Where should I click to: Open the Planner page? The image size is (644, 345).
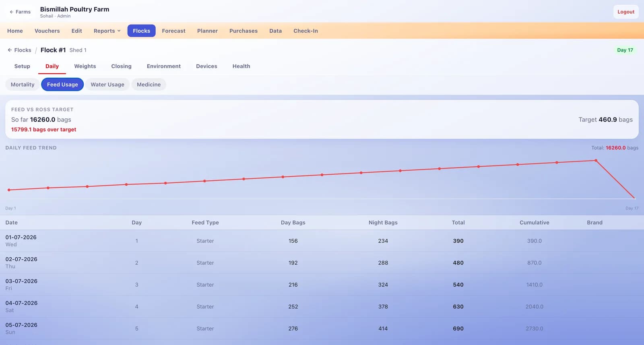click(207, 31)
